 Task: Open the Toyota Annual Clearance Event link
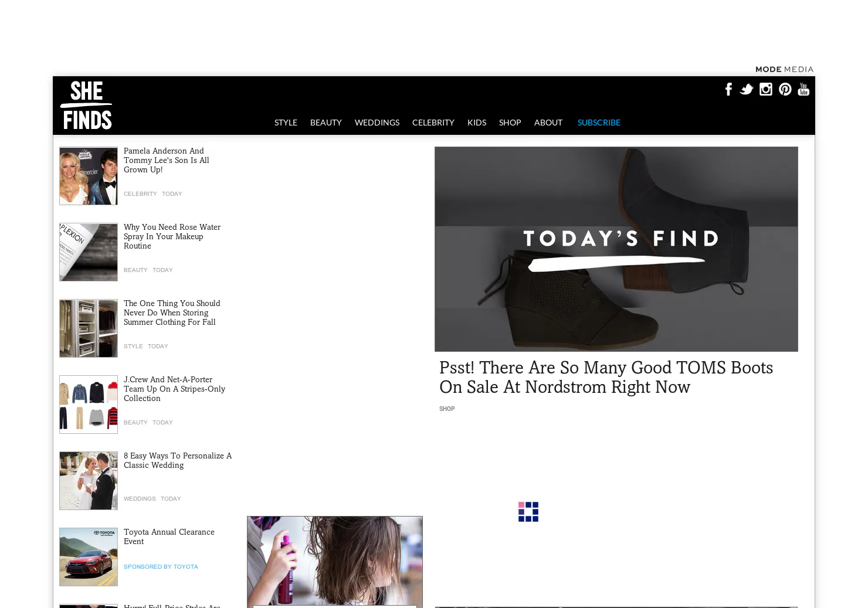pyautogui.click(x=169, y=536)
